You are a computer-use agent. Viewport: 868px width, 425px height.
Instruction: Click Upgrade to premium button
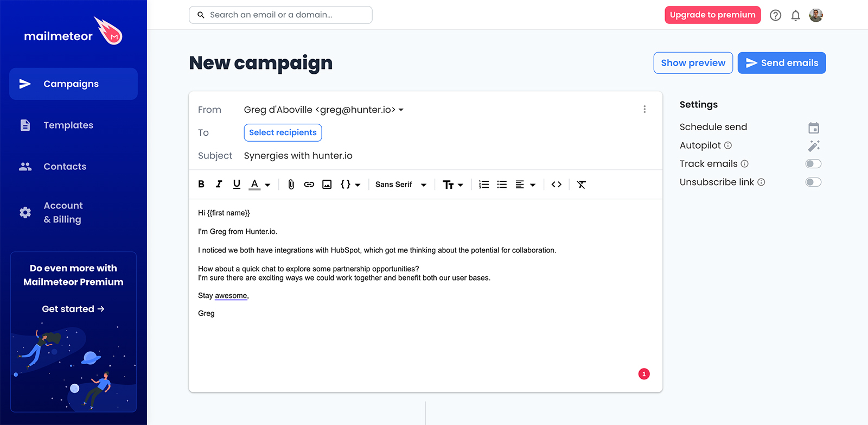tap(713, 15)
